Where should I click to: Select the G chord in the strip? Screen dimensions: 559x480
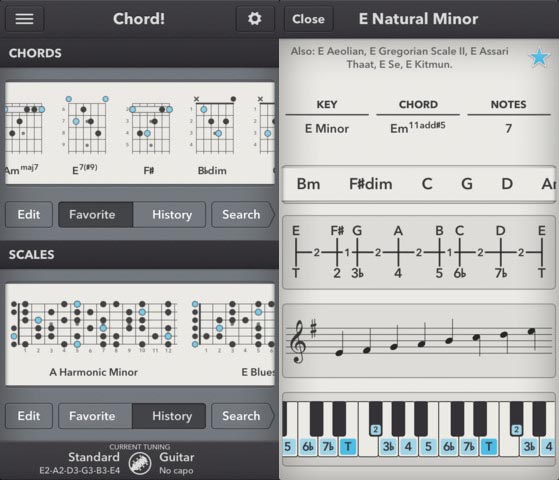[x=467, y=184]
